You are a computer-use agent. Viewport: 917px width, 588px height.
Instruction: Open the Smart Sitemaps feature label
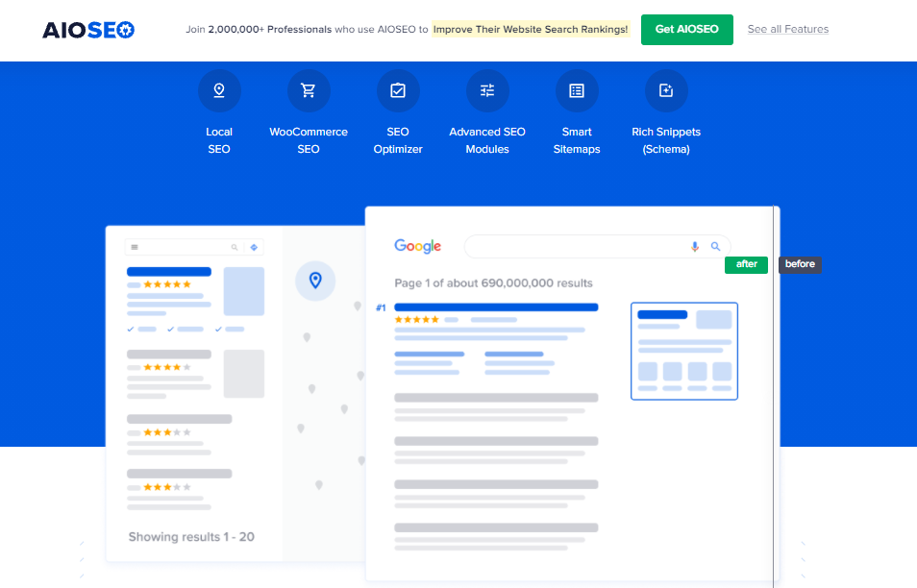[577, 140]
